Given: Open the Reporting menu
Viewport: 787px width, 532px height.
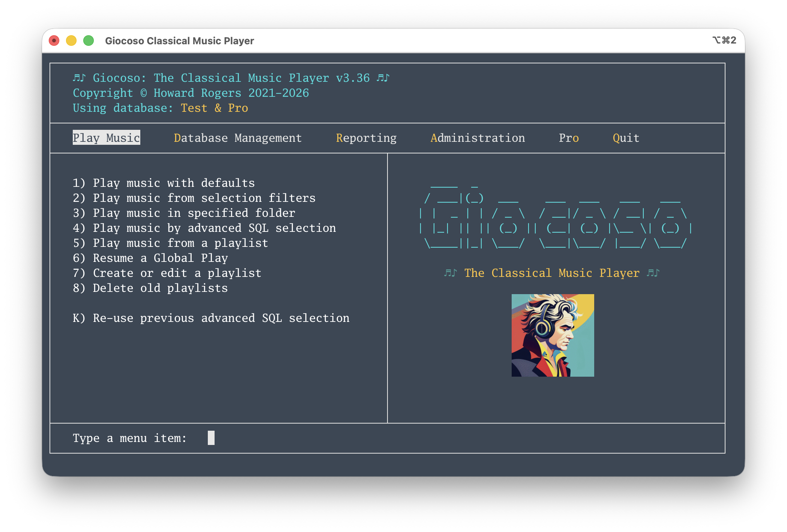Looking at the screenshot, I should click(366, 138).
